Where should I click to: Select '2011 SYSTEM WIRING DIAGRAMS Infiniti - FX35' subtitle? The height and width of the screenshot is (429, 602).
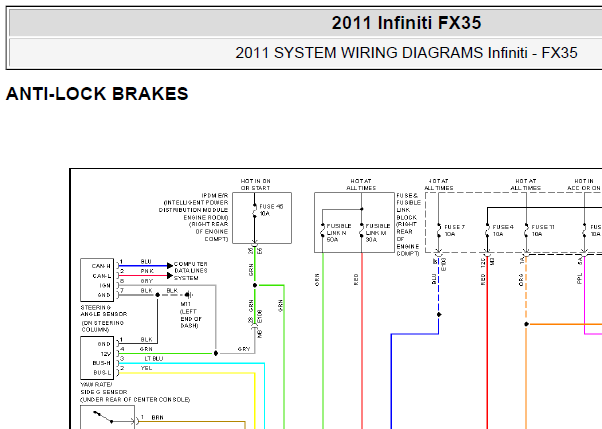(406, 53)
